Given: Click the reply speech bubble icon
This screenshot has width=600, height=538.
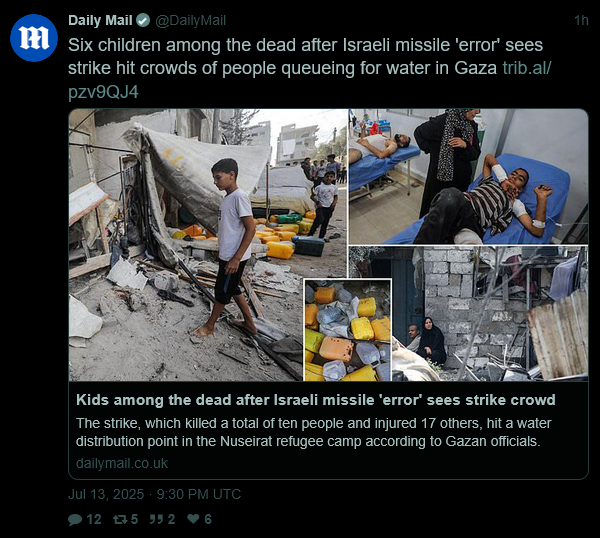Looking at the screenshot, I should [75, 519].
